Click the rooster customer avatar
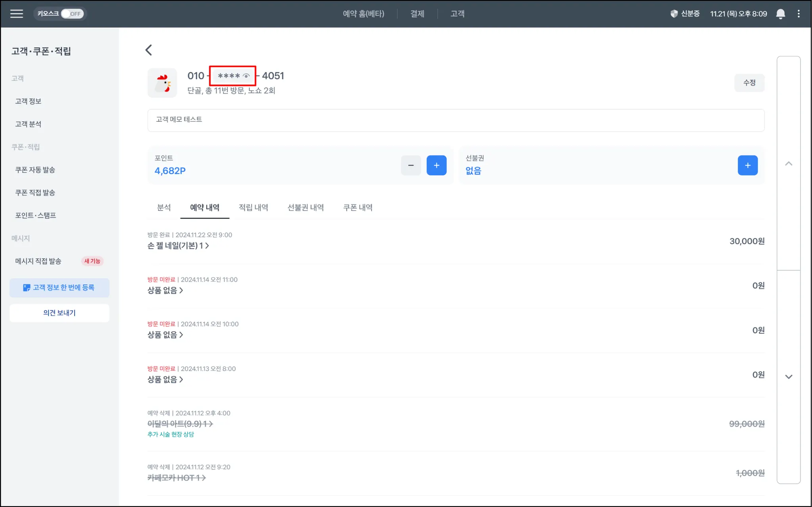The image size is (812, 507). [x=162, y=83]
